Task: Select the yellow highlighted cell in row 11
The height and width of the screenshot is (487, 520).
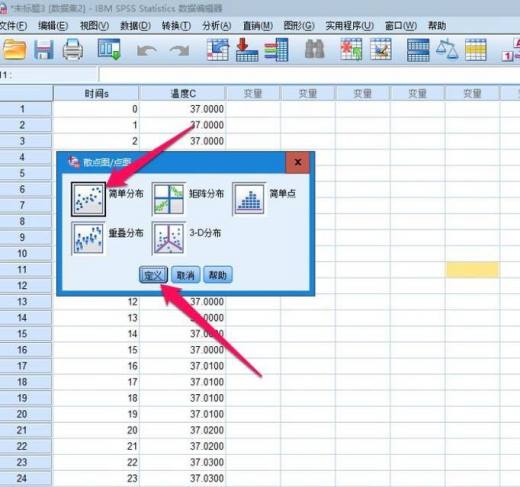Action: pos(472,270)
